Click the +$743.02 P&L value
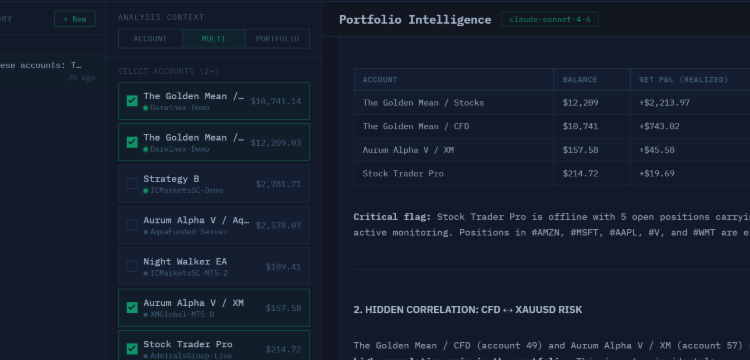 tap(659, 126)
